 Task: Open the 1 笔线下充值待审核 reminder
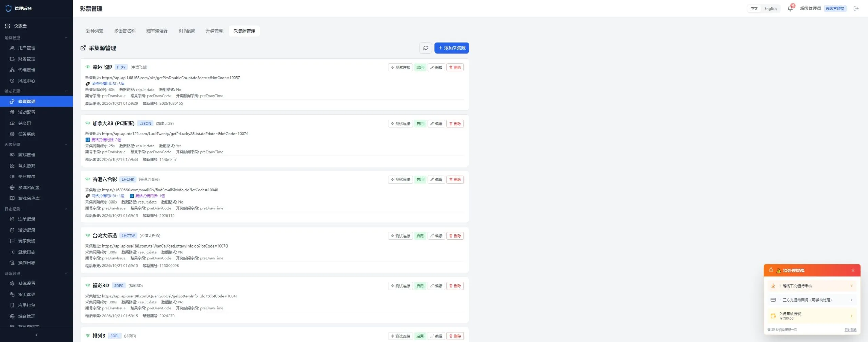(x=812, y=286)
